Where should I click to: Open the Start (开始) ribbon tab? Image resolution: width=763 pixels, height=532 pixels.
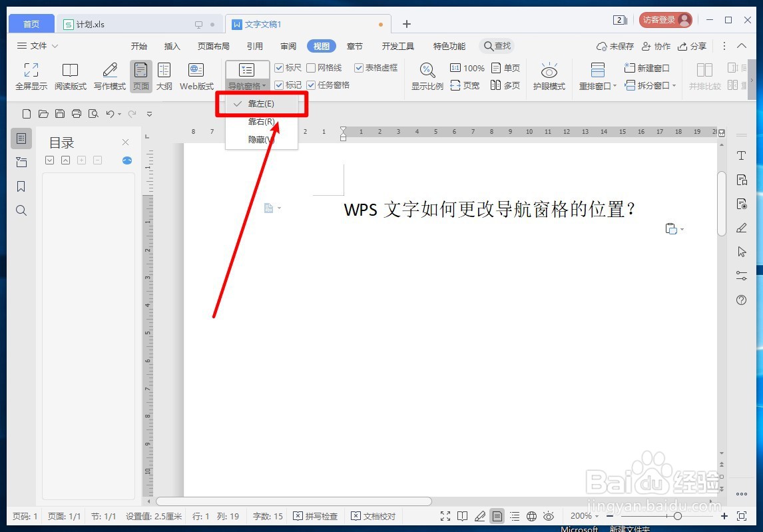(x=139, y=46)
